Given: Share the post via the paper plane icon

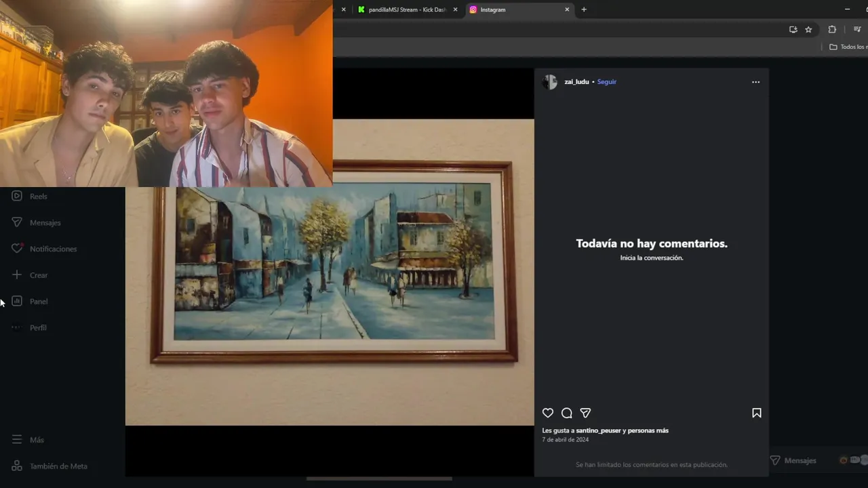Looking at the screenshot, I should pos(586,413).
